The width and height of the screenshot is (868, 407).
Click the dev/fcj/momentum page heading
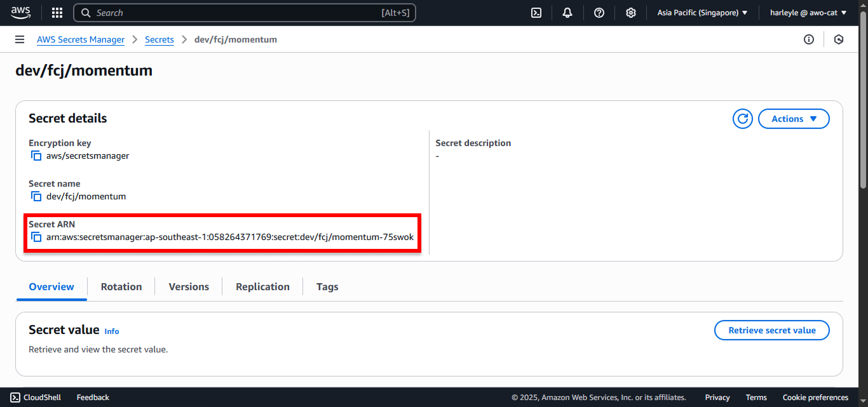point(84,70)
